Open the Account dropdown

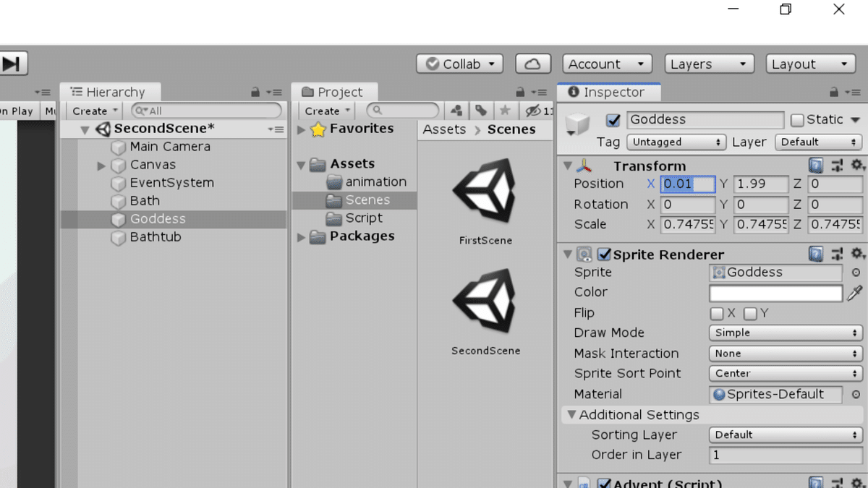pyautogui.click(x=607, y=64)
